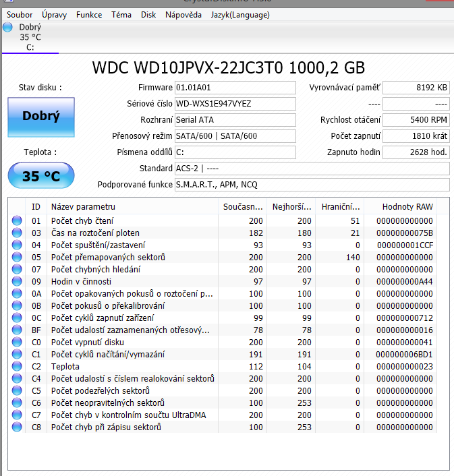Viewport: 454px width, 476px height.
Task: Click status orb for ID C2 Teplota
Action: [17, 366]
